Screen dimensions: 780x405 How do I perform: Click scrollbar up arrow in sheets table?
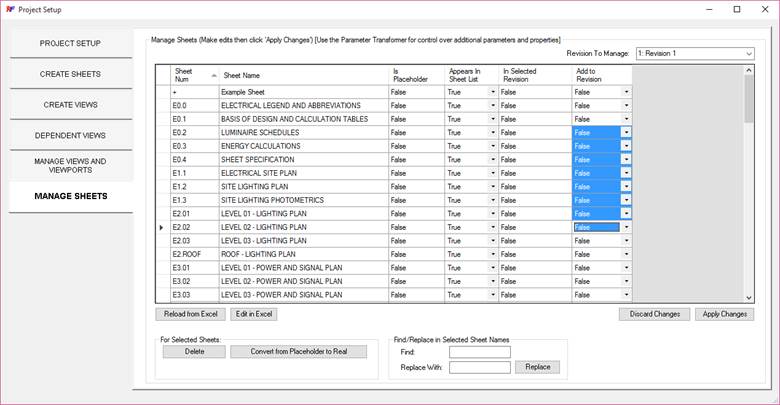(749, 71)
